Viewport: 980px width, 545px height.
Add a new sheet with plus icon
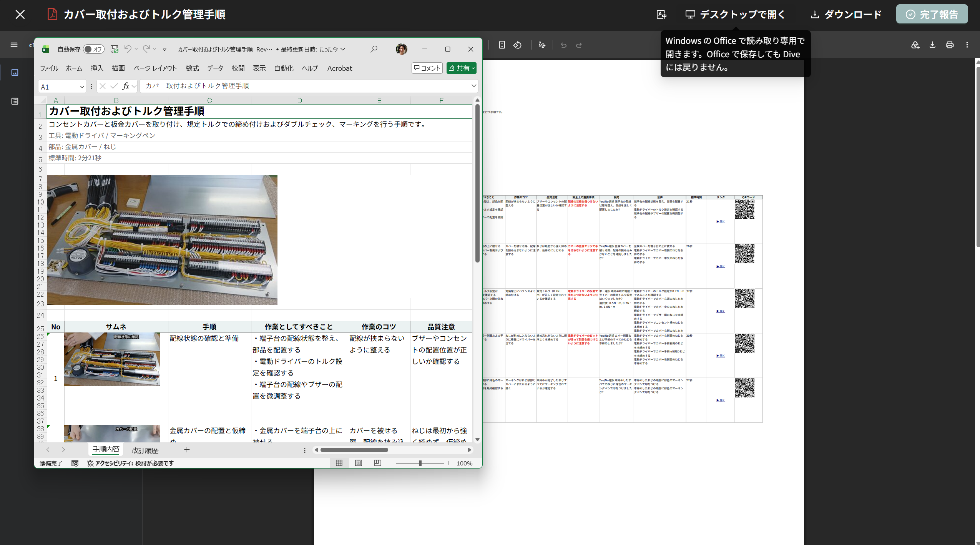[187, 450]
